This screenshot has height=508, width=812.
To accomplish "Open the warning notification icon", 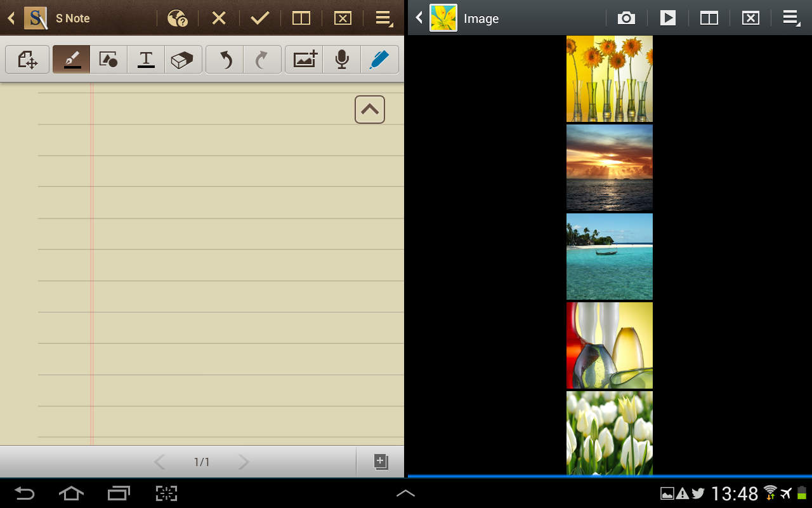I will tap(683, 493).
